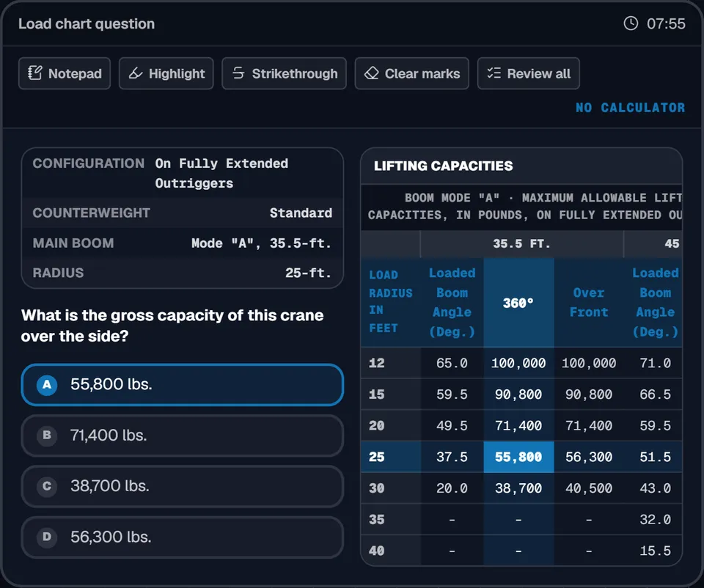The image size is (704, 588).
Task: Click the 90,800 cell under Over Front
Action: [x=589, y=394]
